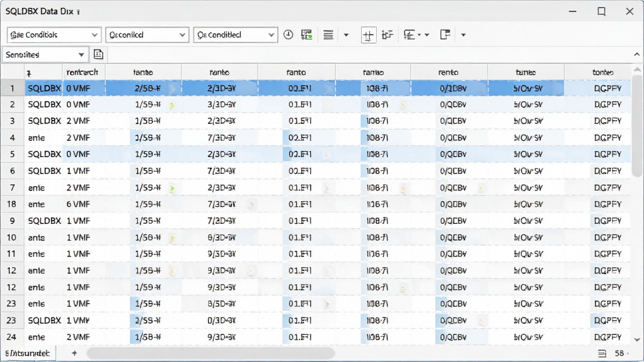Switch to the "Intsunatet" sheet tab
Viewport: 644px width, 362px height.
[x=28, y=353]
